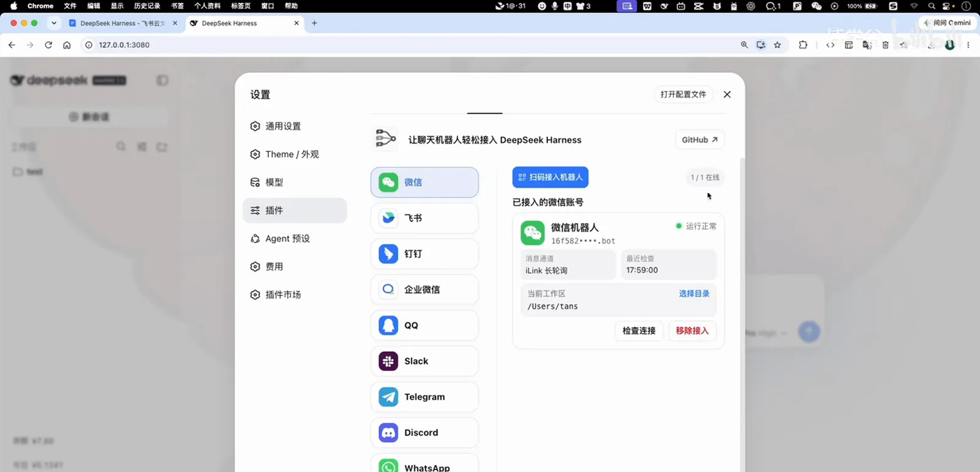Click 选择目录 link
Screen dimensions: 980x472
click(694, 294)
